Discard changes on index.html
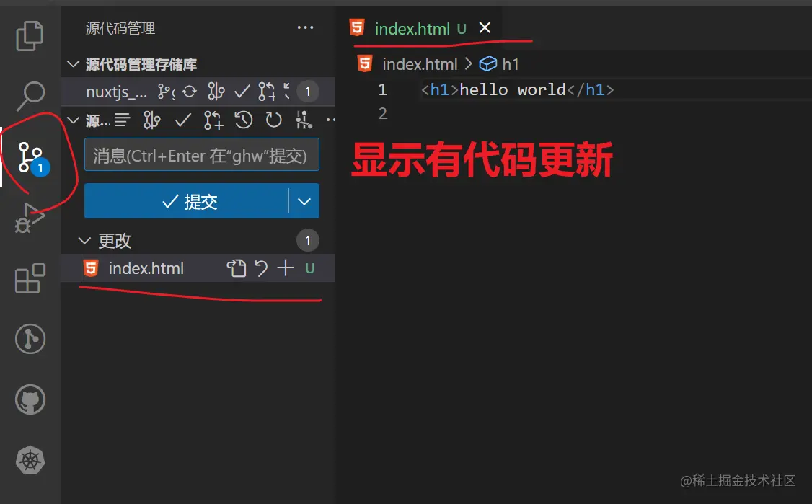812x504 pixels. (x=261, y=268)
